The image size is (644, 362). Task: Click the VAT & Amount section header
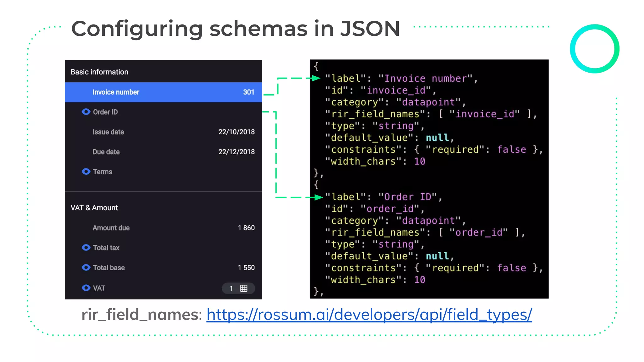tap(94, 208)
